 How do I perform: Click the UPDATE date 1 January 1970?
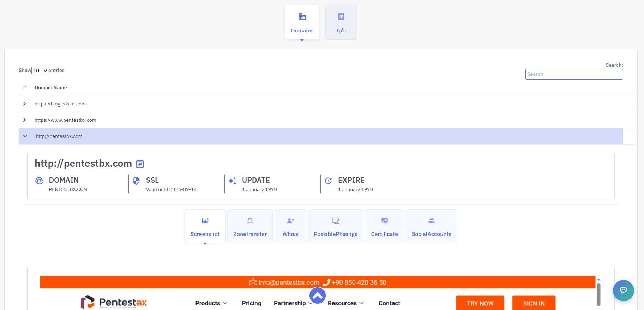pos(259,189)
